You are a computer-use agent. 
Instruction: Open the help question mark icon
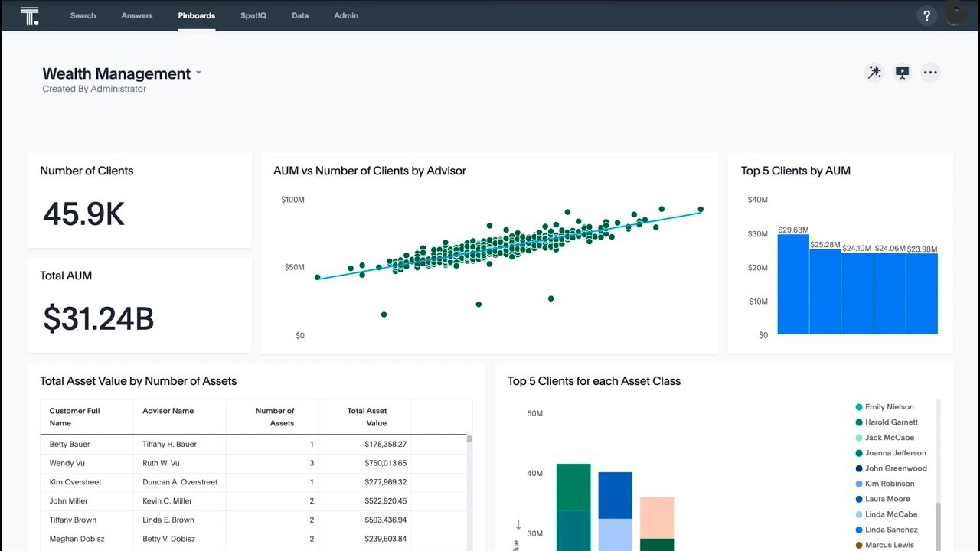coord(926,16)
